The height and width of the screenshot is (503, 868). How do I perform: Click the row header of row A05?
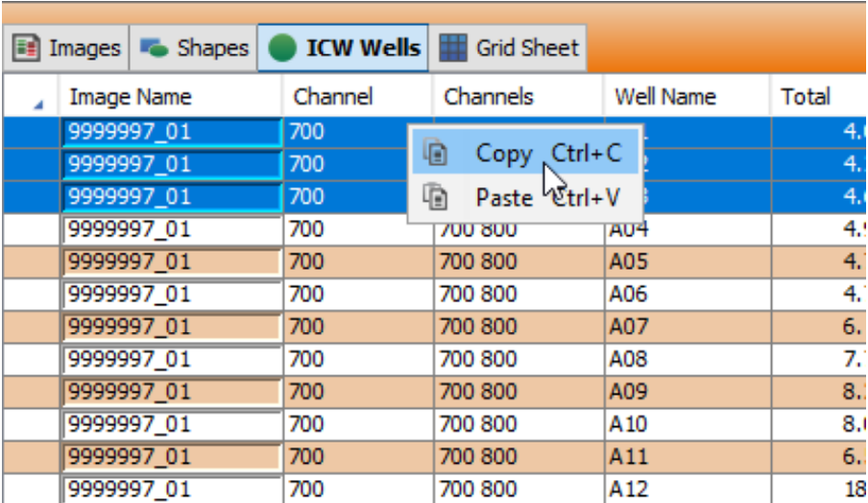coord(32,262)
